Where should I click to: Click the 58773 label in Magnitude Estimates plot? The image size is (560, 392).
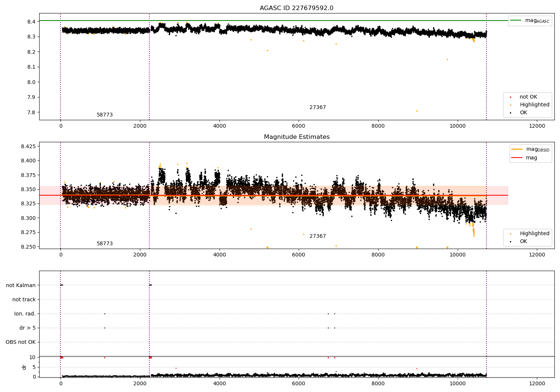tap(105, 244)
